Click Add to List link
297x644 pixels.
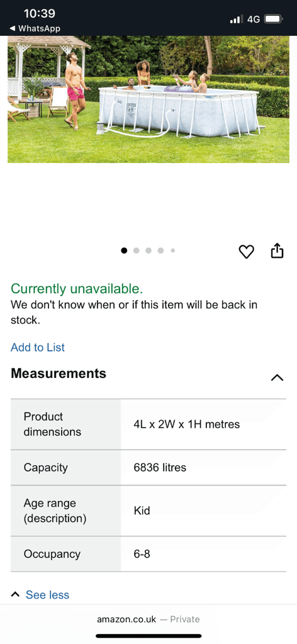(38, 347)
